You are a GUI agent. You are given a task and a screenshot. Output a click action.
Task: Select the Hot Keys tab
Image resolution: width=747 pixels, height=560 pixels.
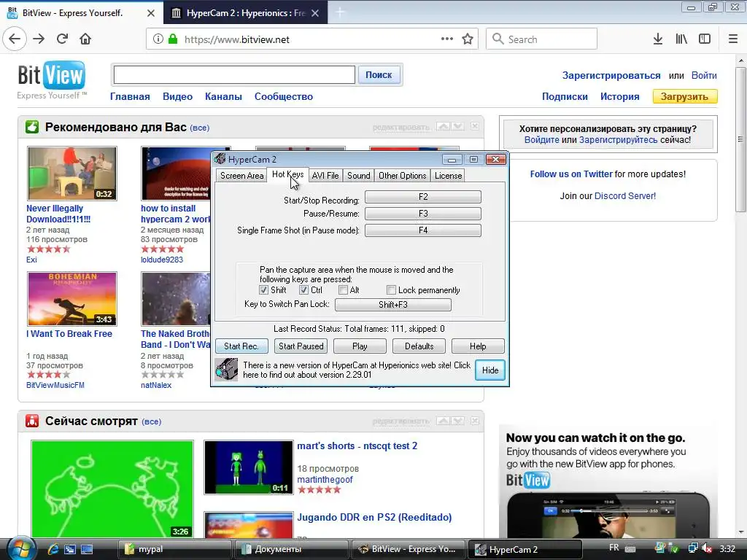click(287, 174)
